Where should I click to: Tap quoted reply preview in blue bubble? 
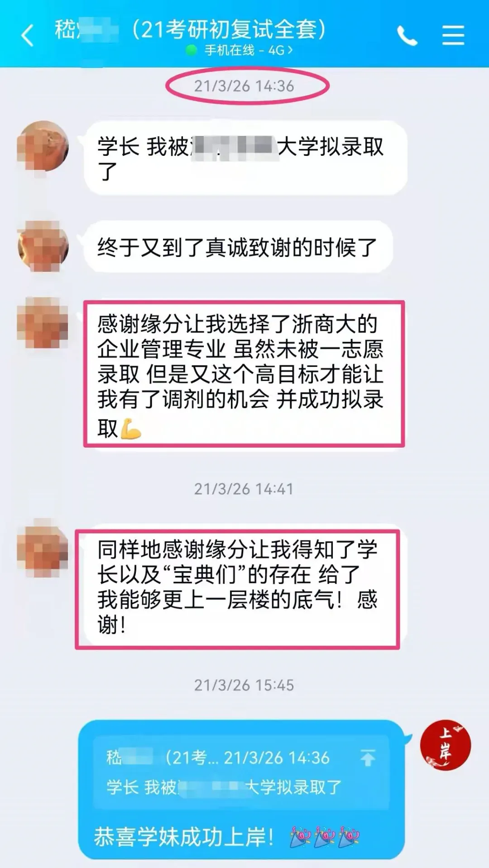241,773
